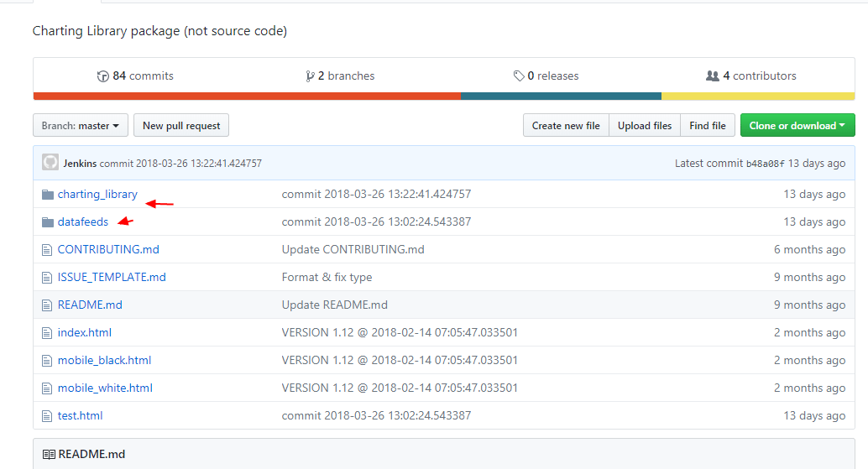The height and width of the screenshot is (469, 868).
Task: Click datafeeds commit 13:02:24.543387 message
Action: 376,221
